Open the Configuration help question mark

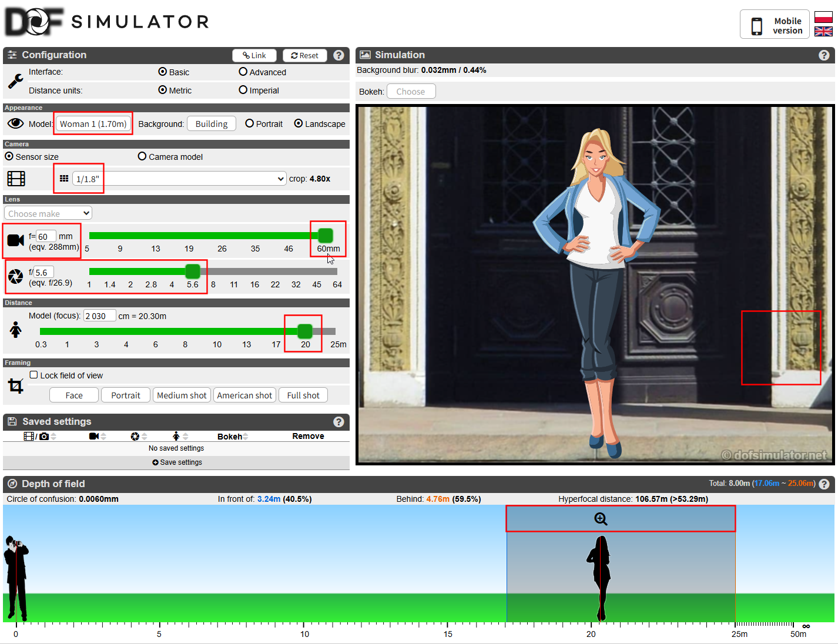[x=338, y=55]
